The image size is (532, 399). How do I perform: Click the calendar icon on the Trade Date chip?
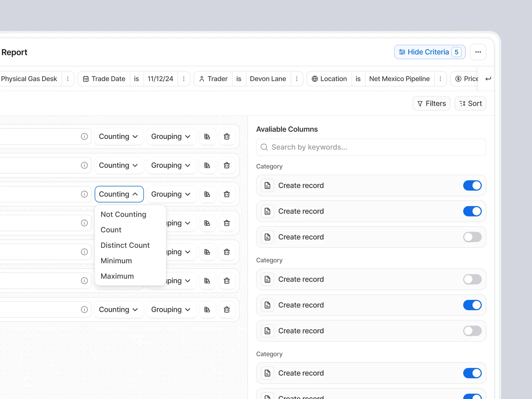(86, 79)
